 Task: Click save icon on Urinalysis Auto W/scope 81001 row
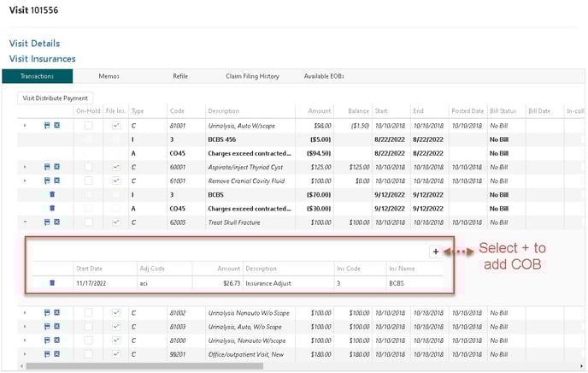46,126
